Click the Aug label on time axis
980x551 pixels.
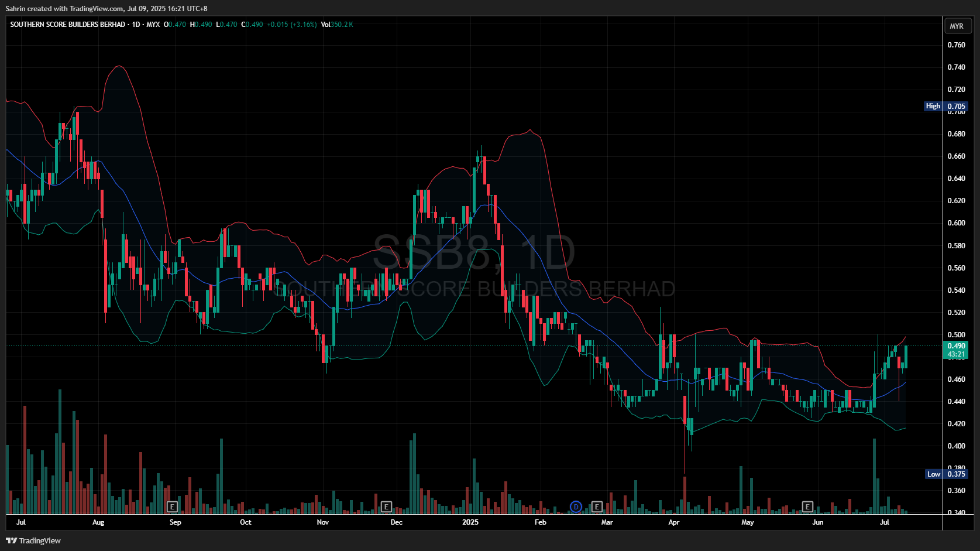tap(98, 522)
